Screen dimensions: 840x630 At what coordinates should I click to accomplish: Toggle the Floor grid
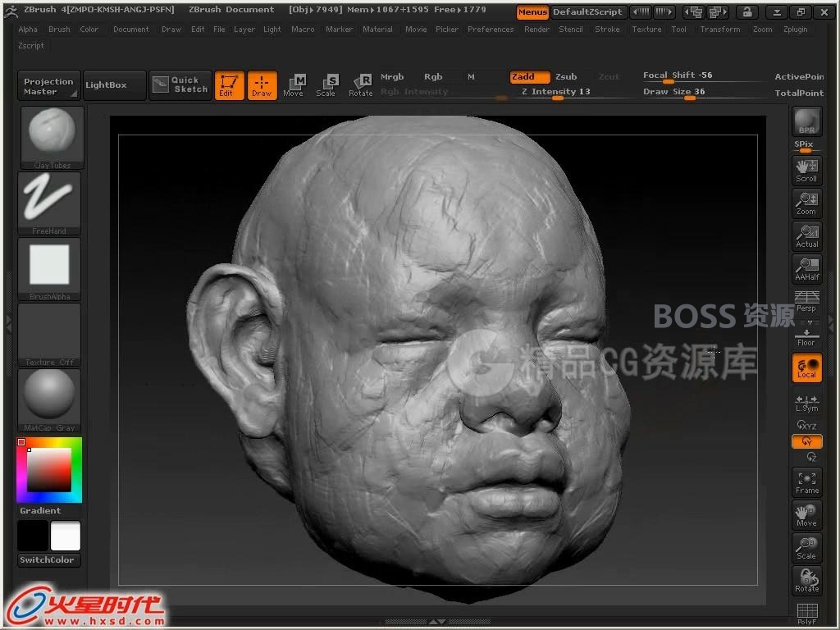[807, 336]
